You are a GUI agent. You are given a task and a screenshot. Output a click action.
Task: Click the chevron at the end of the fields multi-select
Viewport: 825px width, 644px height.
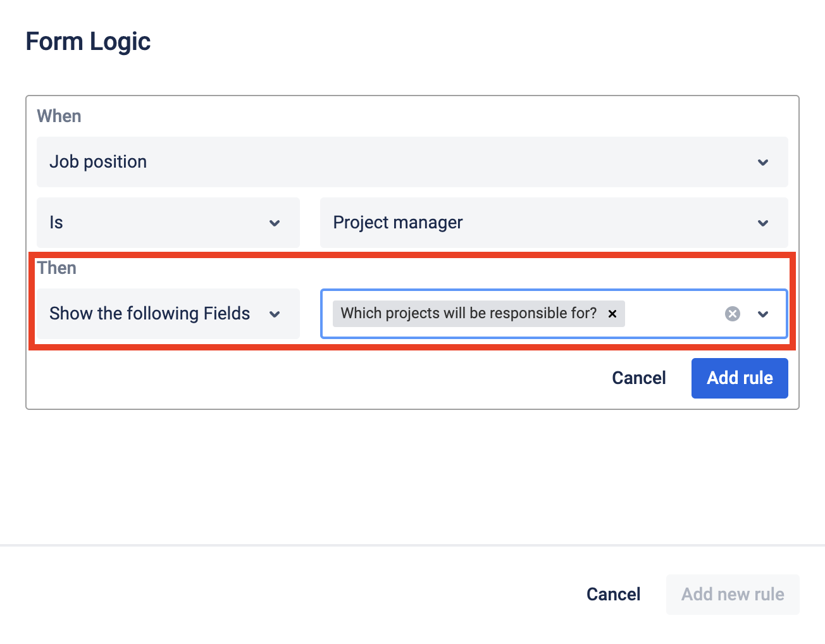pyautogui.click(x=763, y=314)
